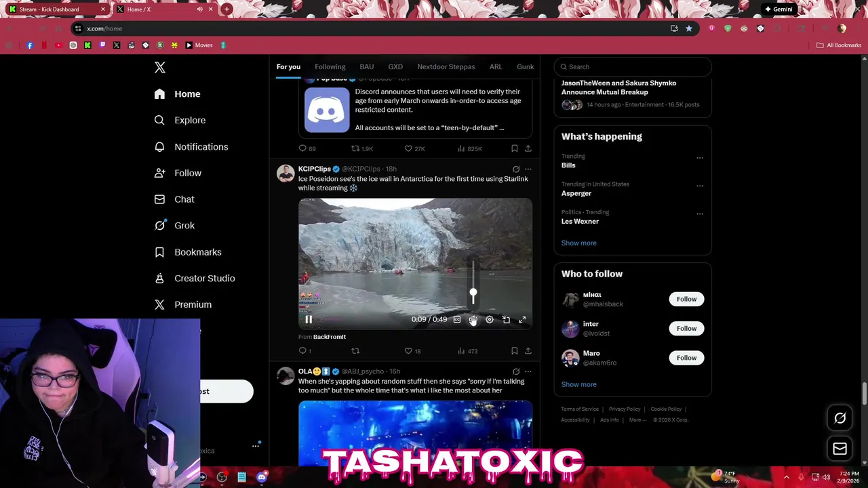Open the Movies bookmark folder
This screenshot has height=488, width=868.
pyautogui.click(x=199, y=45)
